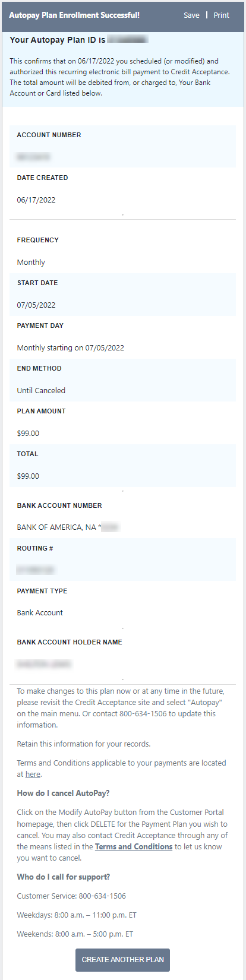Click the Bank of America account number text
This screenshot has width=246, height=980.
68,527
